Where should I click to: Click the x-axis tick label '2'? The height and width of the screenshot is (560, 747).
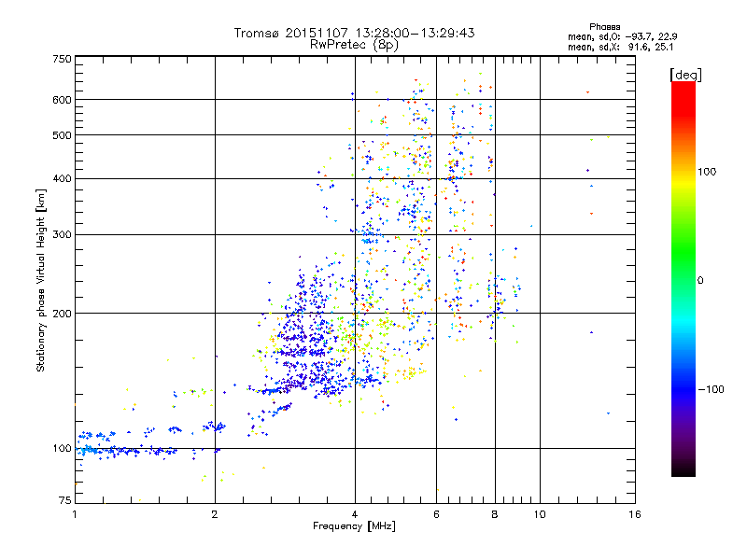[215, 514]
